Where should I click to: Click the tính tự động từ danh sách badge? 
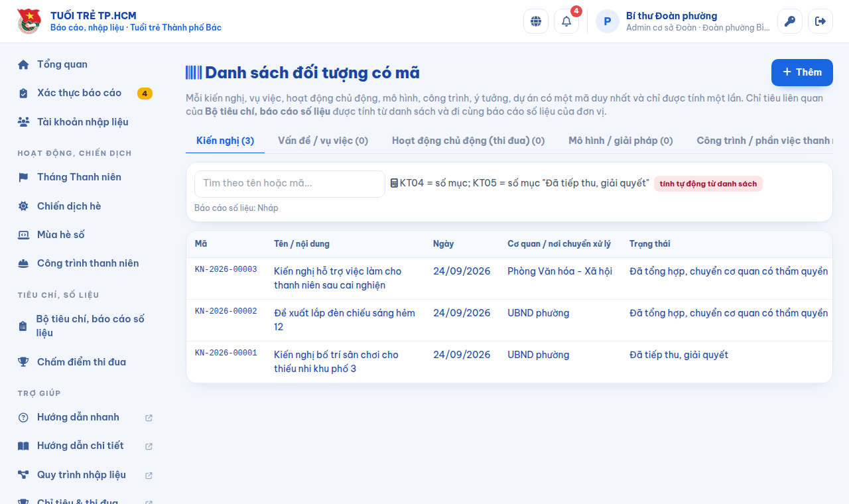pyautogui.click(x=708, y=184)
